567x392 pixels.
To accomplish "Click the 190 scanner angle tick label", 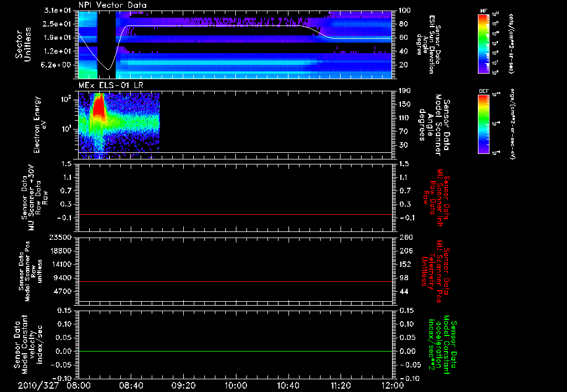I will coord(405,91).
